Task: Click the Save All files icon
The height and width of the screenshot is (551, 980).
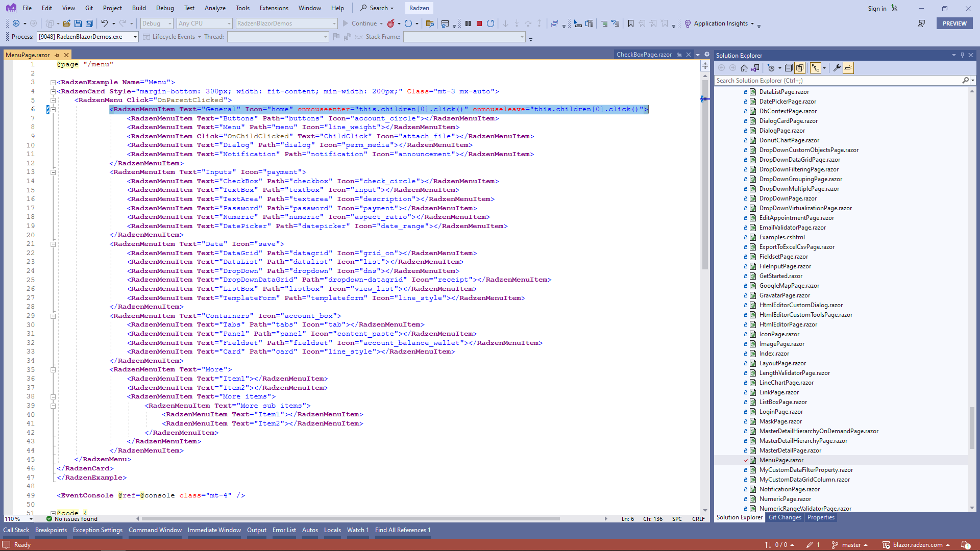Action: tap(89, 23)
